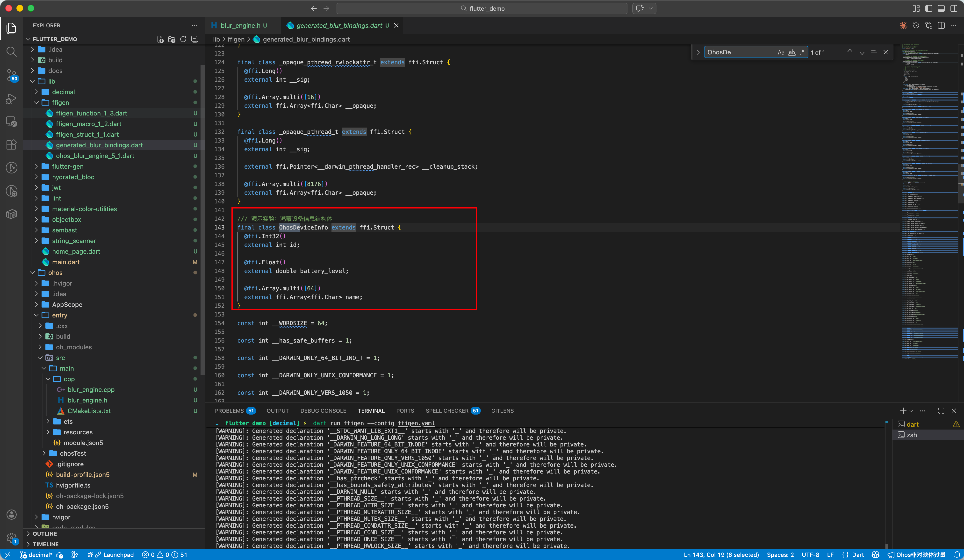The width and height of the screenshot is (964, 560).
Task: Toggle Use Regular Expression in find widget
Action: pyautogui.click(x=802, y=52)
